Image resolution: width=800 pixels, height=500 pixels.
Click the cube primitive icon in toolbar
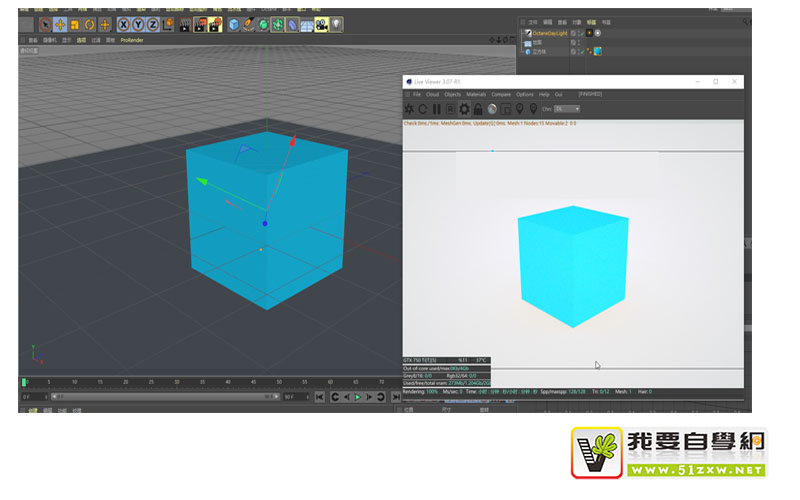233,24
